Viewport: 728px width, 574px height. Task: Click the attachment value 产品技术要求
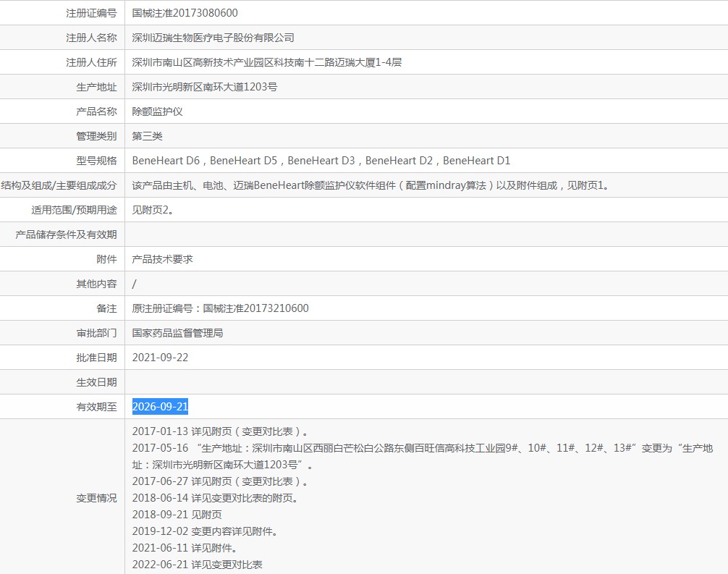163,259
